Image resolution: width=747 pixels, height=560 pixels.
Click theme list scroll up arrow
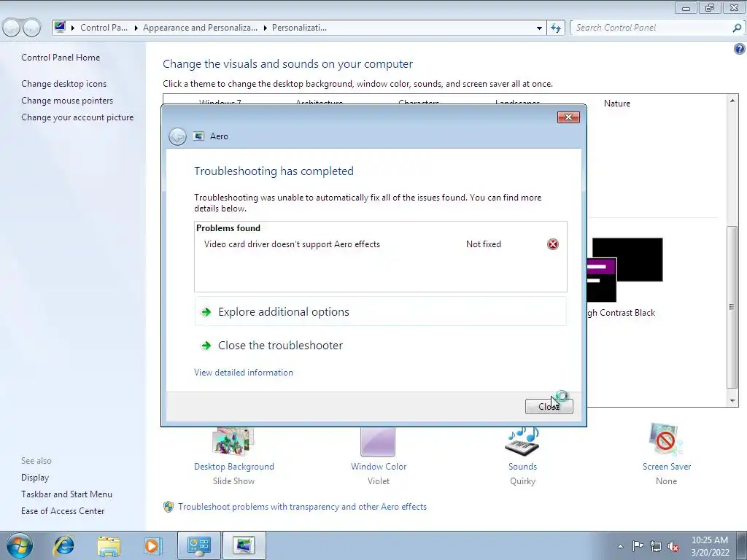click(732, 101)
